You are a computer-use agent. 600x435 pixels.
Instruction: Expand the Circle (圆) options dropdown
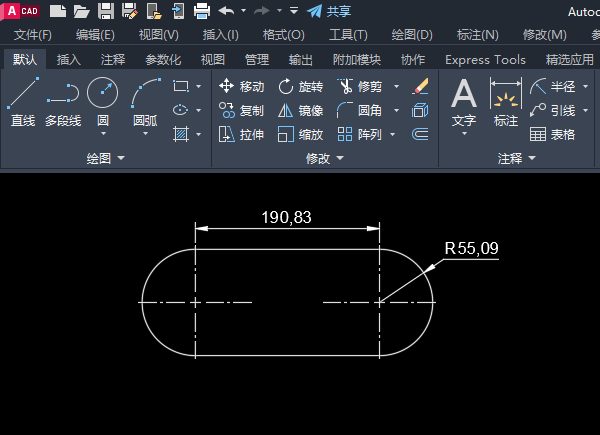[x=103, y=134]
